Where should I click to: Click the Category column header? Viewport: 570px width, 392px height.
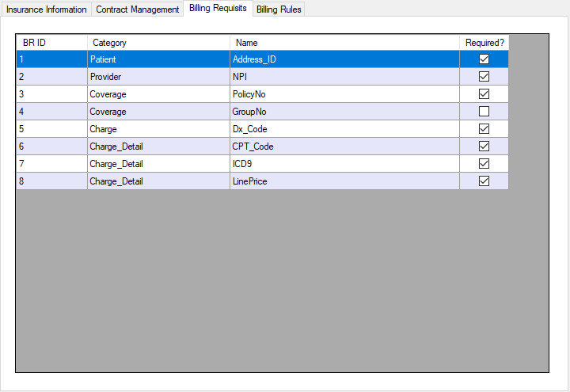(158, 43)
